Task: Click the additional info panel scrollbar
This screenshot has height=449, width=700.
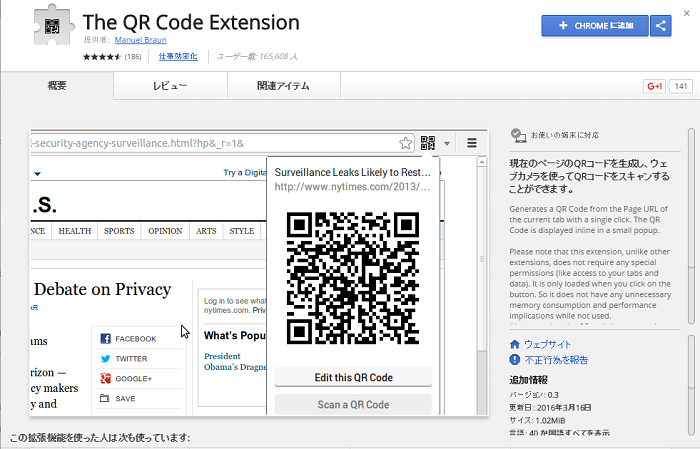Action: pyautogui.click(x=692, y=384)
